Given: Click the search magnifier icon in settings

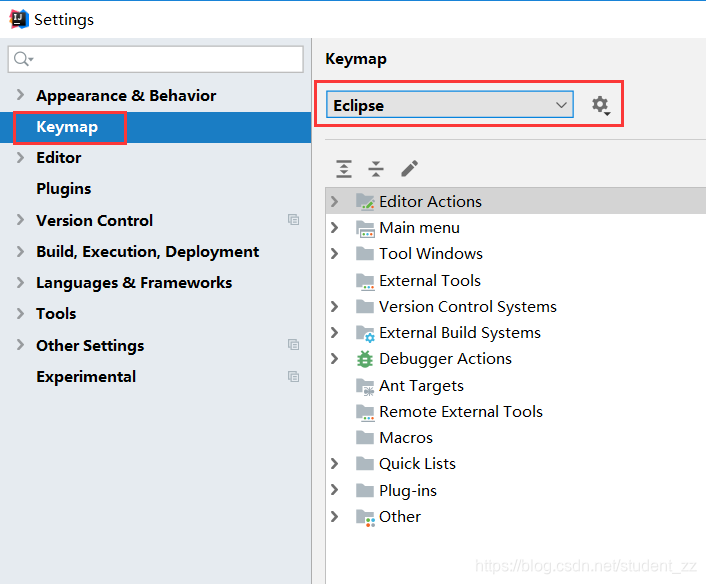Looking at the screenshot, I should point(23,59).
